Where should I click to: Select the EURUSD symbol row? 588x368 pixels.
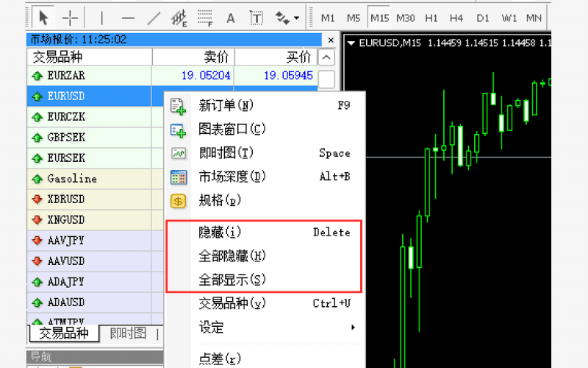click(x=96, y=96)
